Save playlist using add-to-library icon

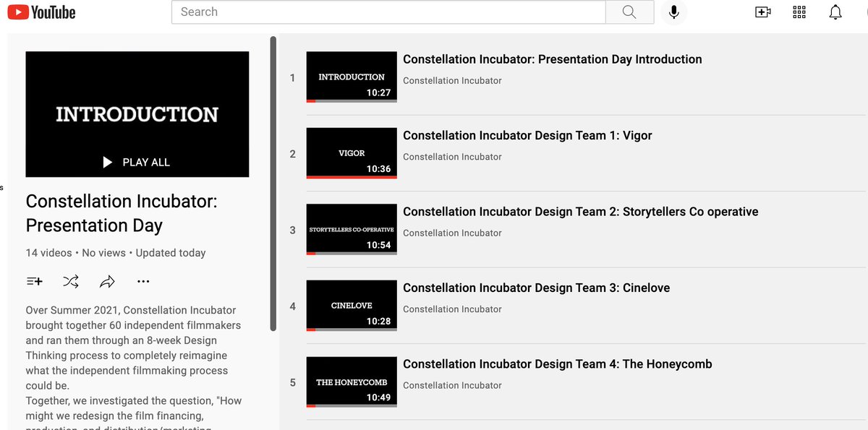(x=34, y=281)
